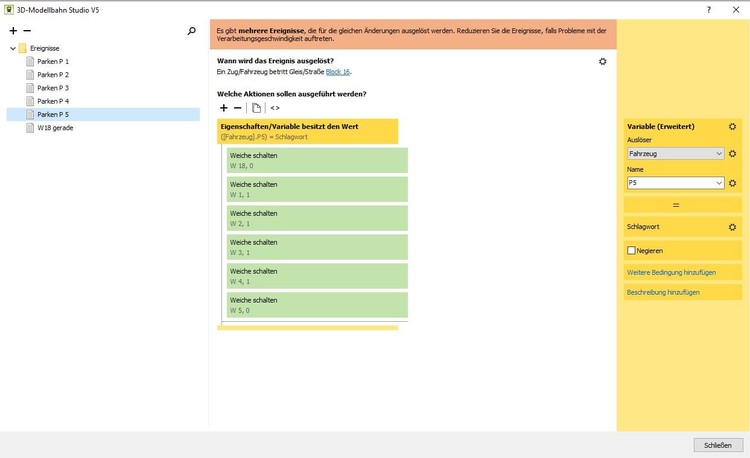The height and width of the screenshot is (458, 750).
Task: Click the copy/paste action icon
Action: pyautogui.click(x=256, y=108)
